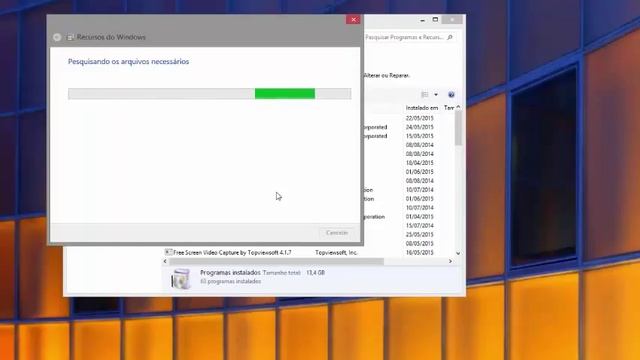
Task: Click the Free Screen Video Capture program icon
Action: (168, 252)
